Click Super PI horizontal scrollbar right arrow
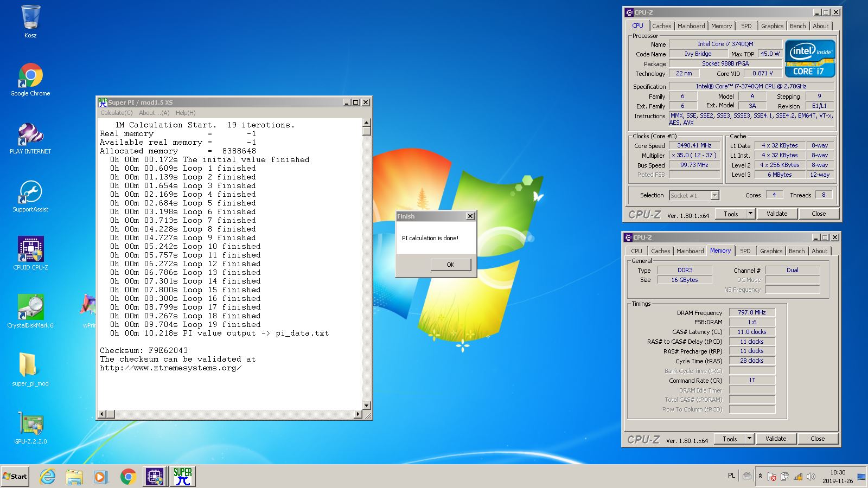 (x=358, y=414)
